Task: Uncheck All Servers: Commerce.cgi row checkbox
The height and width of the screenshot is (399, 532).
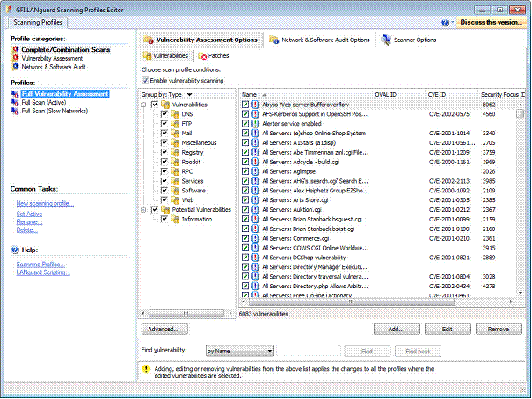Action: 245,238
